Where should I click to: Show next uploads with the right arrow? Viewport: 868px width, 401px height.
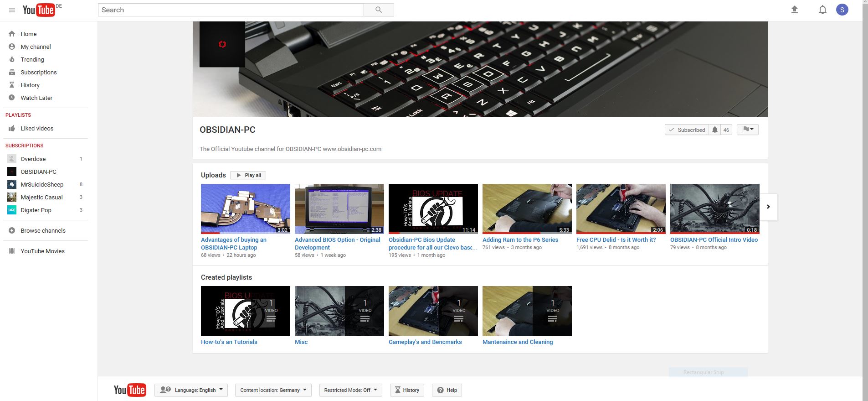768,207
